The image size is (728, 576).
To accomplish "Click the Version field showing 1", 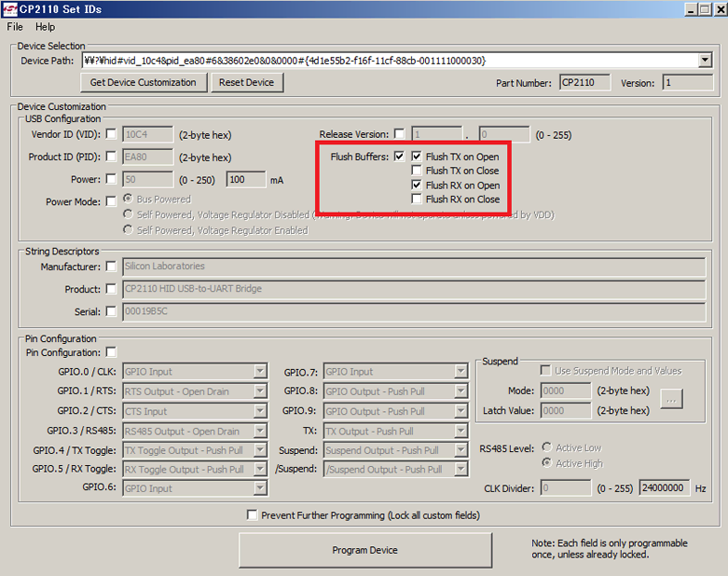I will tap(687, 83).
